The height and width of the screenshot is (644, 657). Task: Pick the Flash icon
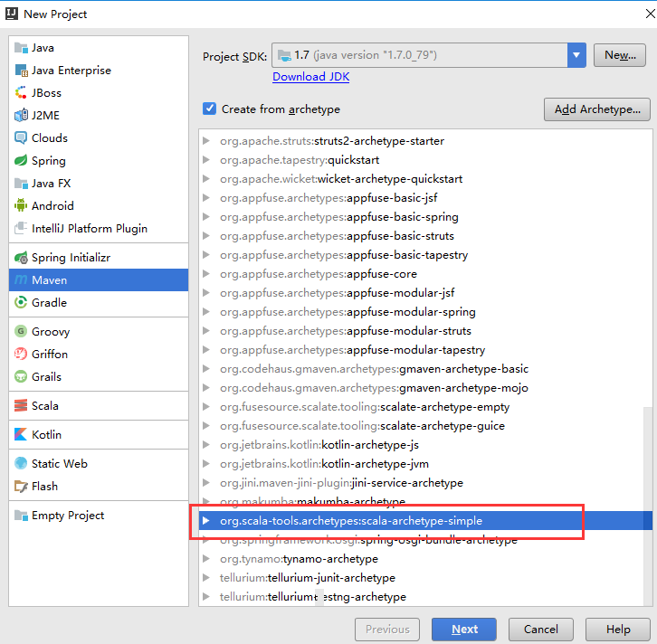click(x=21, y=486)
